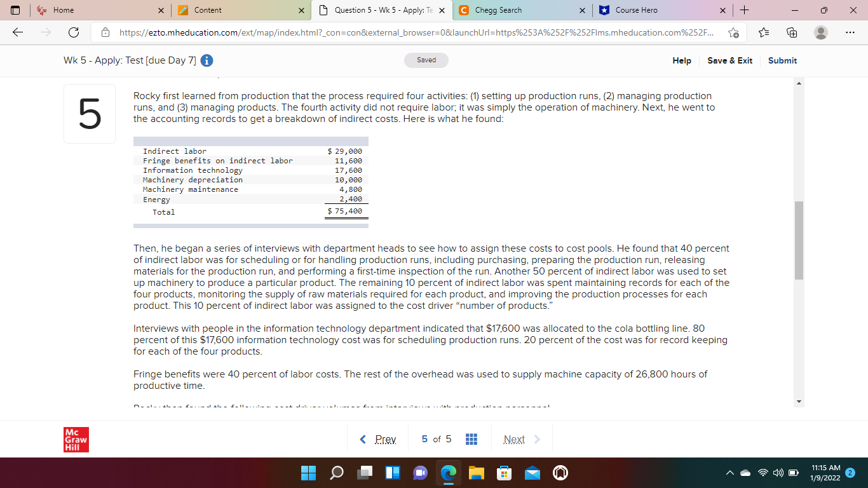Click the Next question link
This screenshot has width=868, height=488.
pos(522,439)
